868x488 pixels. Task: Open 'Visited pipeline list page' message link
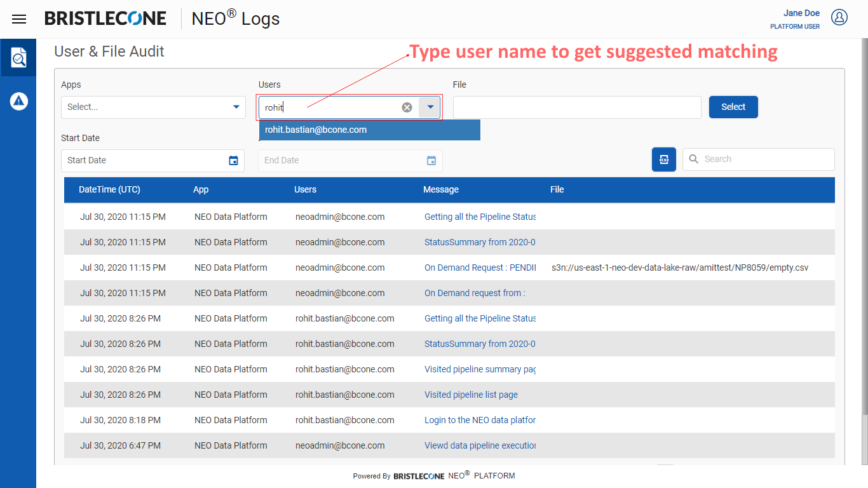click(x=471, y=395)
